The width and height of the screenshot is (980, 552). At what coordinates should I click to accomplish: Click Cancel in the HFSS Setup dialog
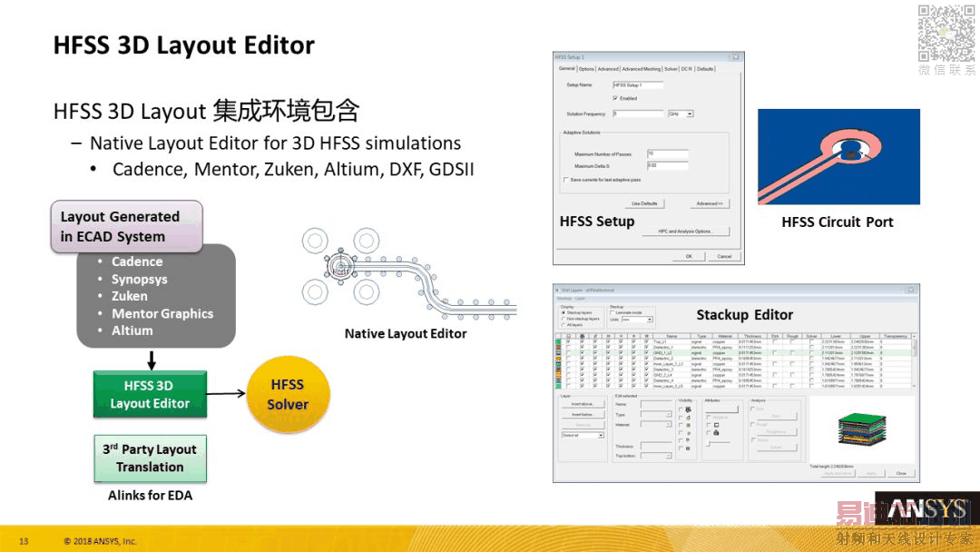724,256
